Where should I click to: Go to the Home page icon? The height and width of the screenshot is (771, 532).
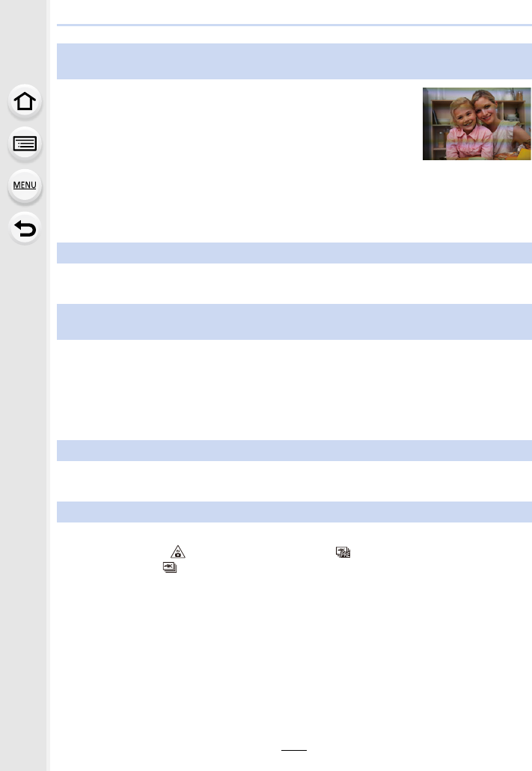pos(25,102)
